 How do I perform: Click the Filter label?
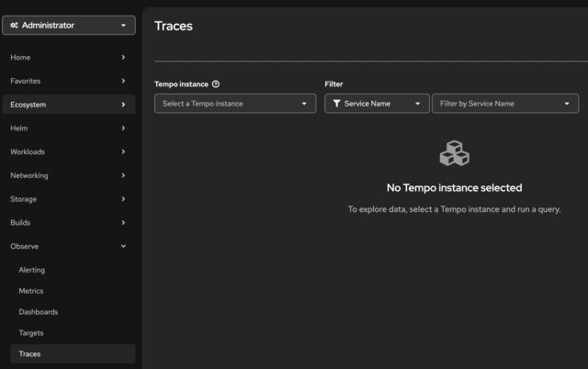point(334,84)
